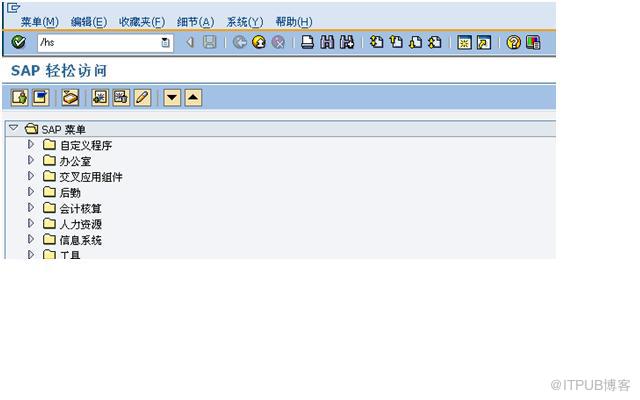
Task: Select the 会计核算 tree item
Action: 80,208
